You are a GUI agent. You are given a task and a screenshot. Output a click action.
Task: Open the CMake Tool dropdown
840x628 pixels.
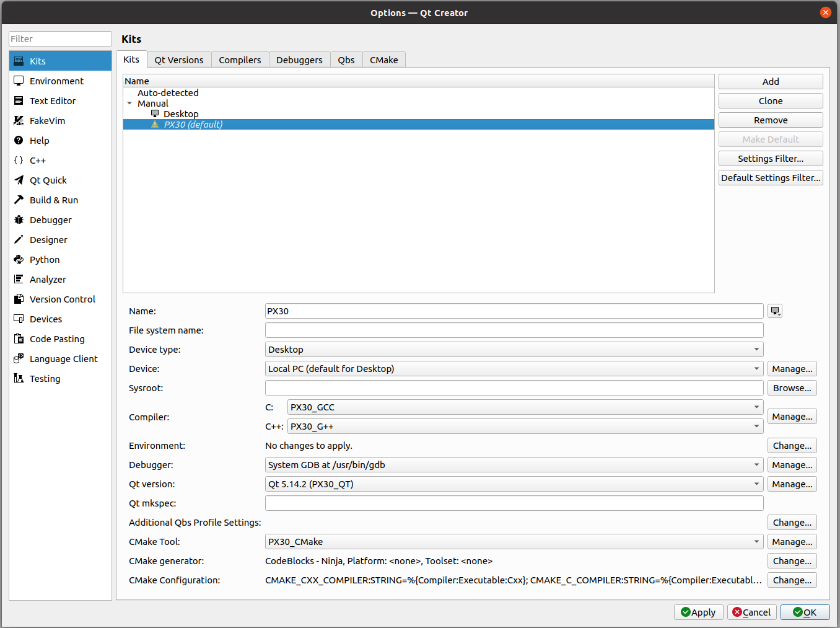tap(514, 542)
